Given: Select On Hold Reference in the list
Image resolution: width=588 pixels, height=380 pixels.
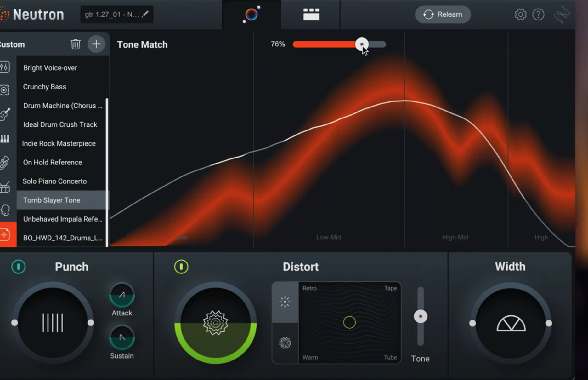Looking at the screenshot, I should tap(62, 162).
